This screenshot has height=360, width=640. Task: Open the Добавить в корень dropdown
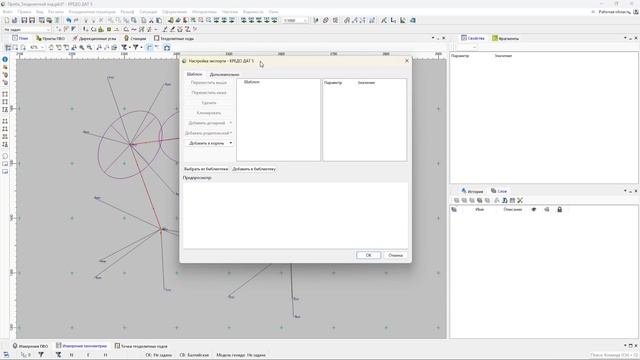click(209, 143)
